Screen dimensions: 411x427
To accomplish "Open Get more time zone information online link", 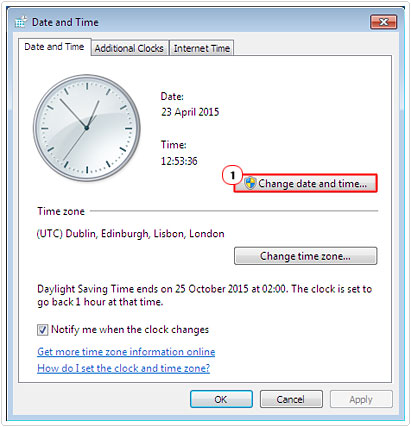I will click(x=126, y=352).
